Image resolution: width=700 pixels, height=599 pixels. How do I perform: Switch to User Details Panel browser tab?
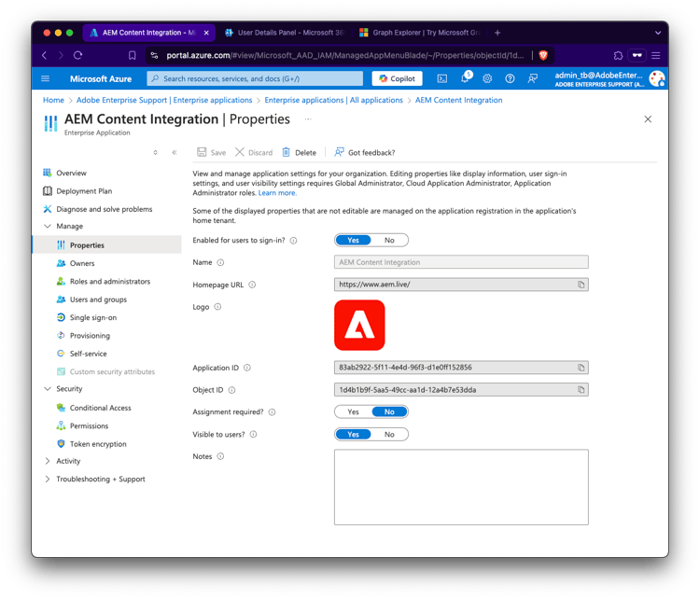pos(285,33)
